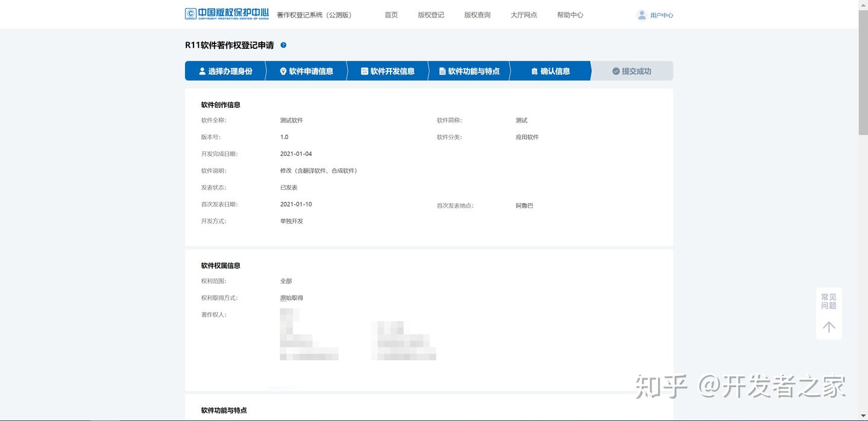The image size is (868, 421).
Task: Open the 版权查询 menu
Action: (x=477, y=15)
